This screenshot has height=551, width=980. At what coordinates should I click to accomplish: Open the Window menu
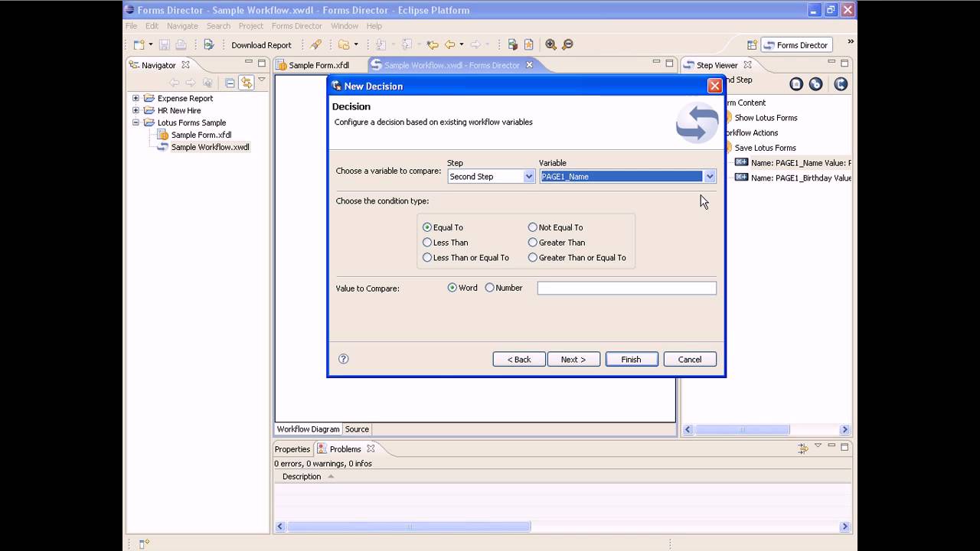(x=345, y=26)
